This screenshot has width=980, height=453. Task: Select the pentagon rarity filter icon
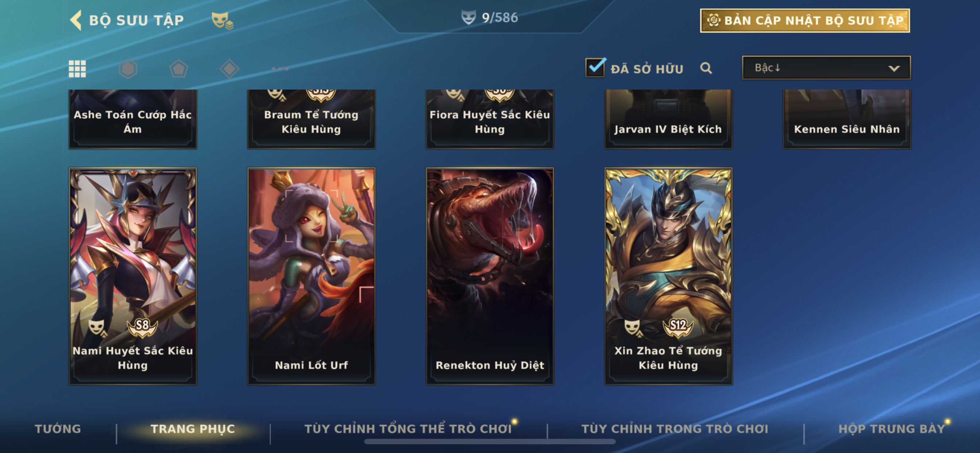[x=179, y=69]
